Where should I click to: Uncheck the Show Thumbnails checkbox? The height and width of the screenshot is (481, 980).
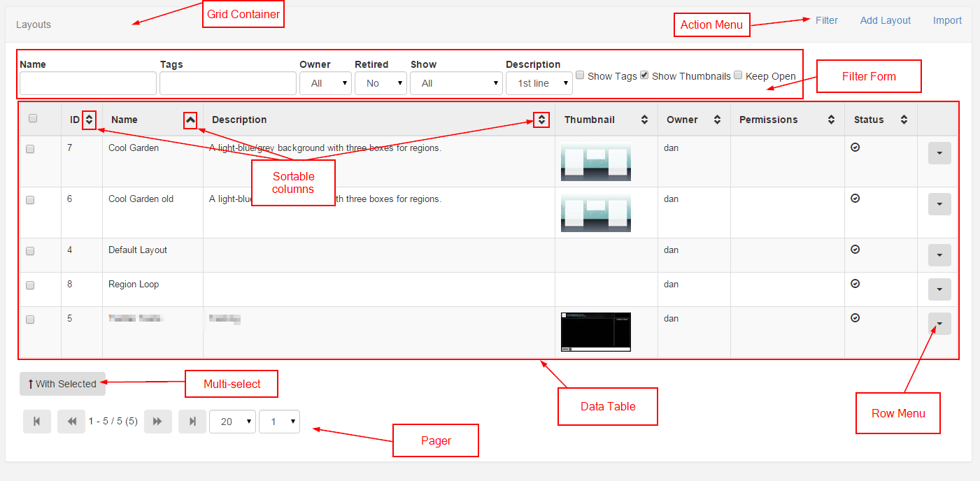coord(644,75)
